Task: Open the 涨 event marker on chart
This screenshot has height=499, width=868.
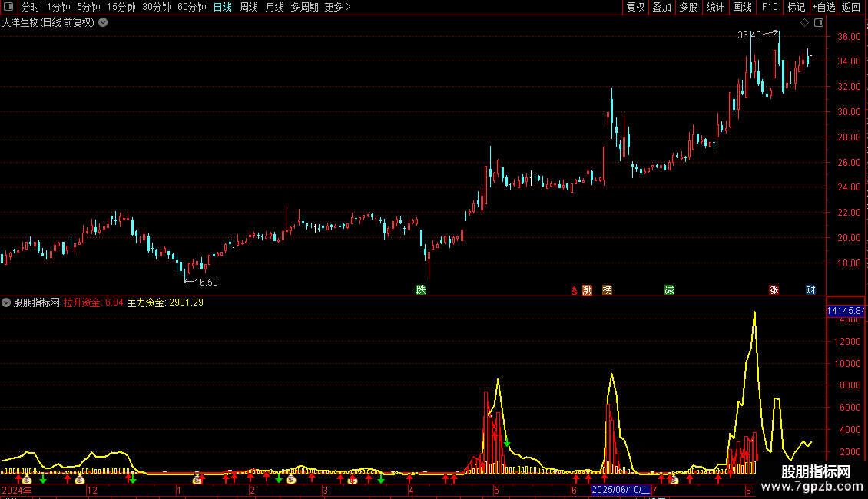Action: [774, 290]
